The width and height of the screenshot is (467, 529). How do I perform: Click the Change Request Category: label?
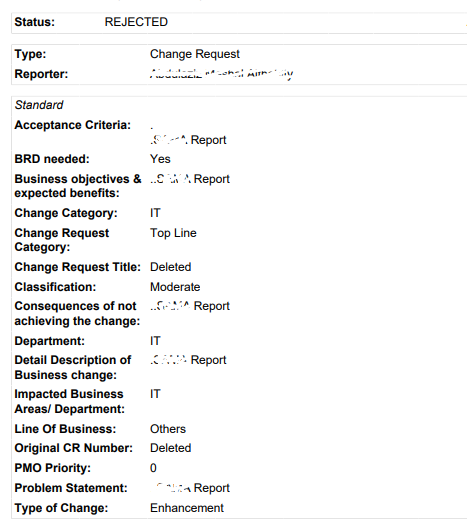62,240
